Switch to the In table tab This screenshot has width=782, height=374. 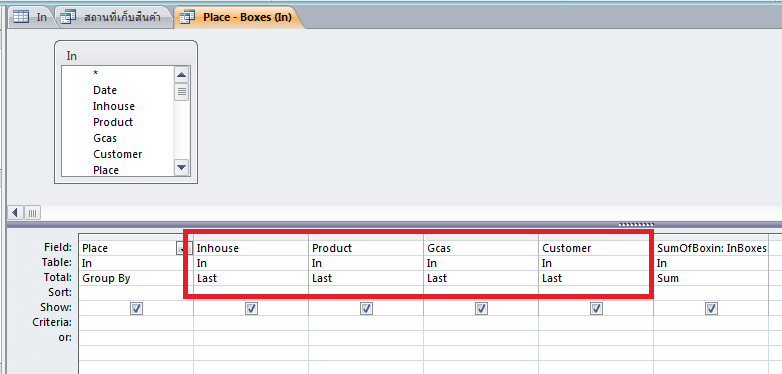click(31, 17)
